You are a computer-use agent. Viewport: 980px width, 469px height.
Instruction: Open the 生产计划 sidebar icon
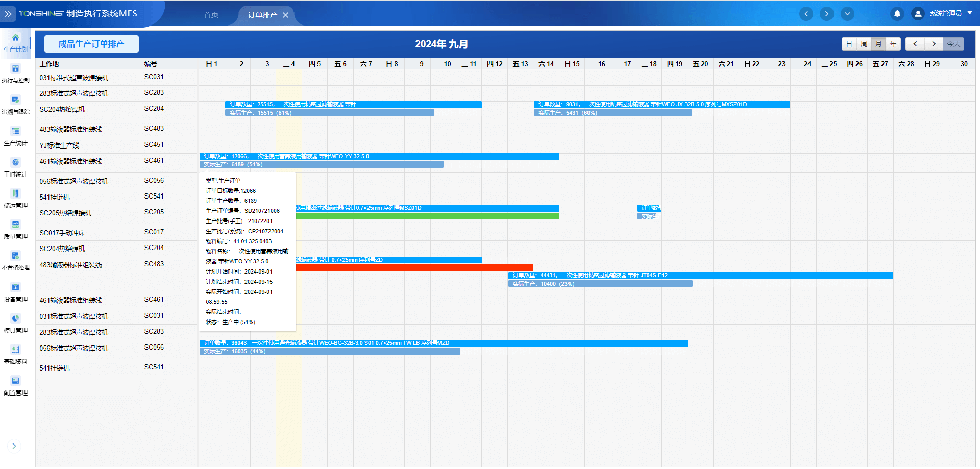point(15,42)
